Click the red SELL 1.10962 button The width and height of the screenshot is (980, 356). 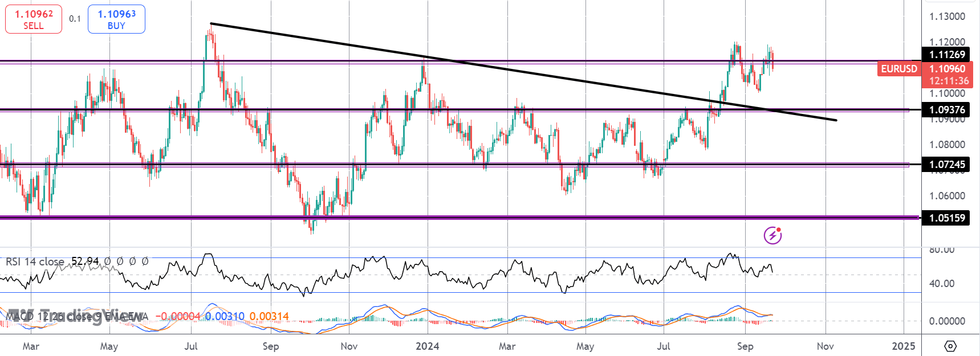pos(34,19)
